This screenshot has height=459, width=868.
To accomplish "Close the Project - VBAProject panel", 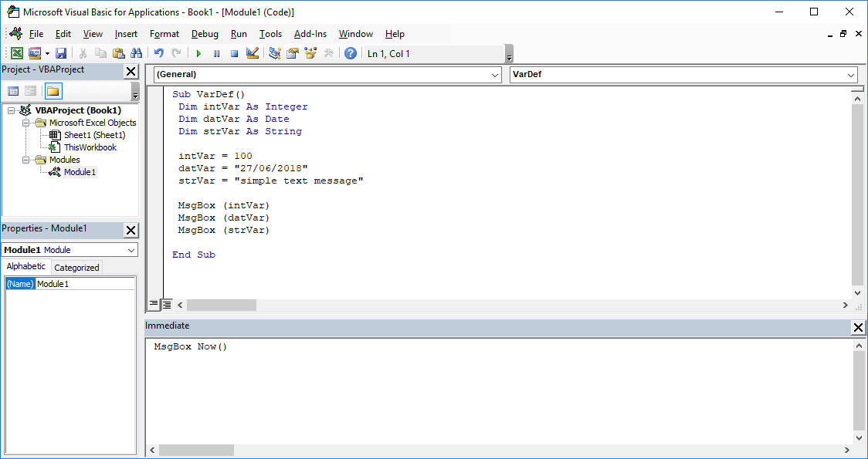I will point(131,71).
